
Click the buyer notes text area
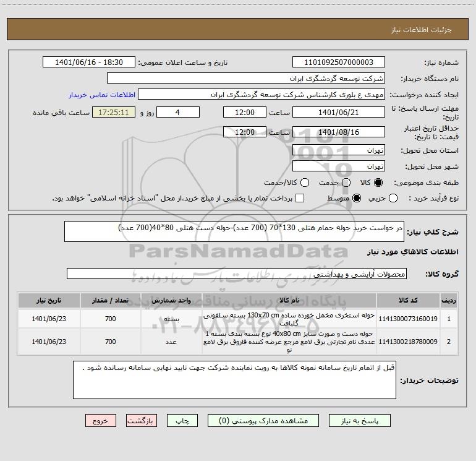click(x=234, y=380)
